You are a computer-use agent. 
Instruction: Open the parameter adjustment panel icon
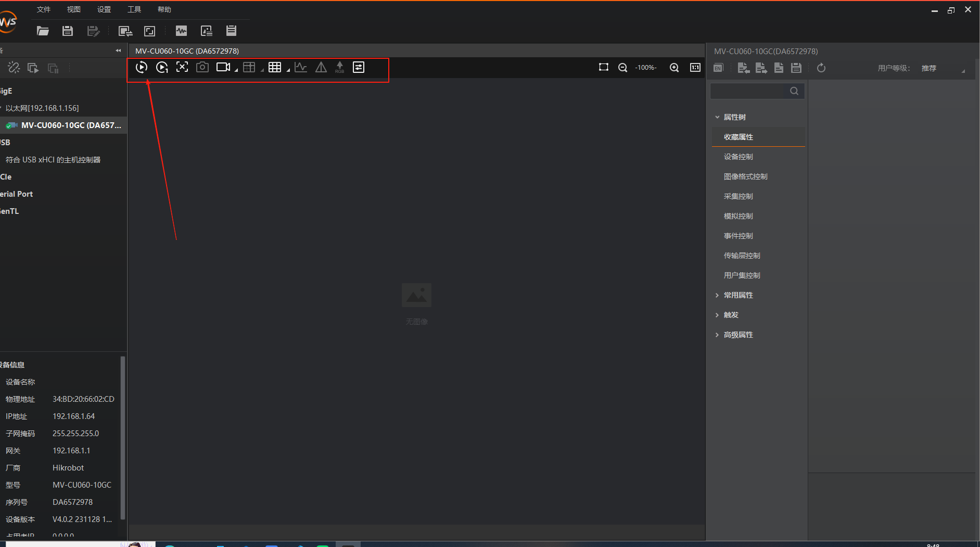359,67
